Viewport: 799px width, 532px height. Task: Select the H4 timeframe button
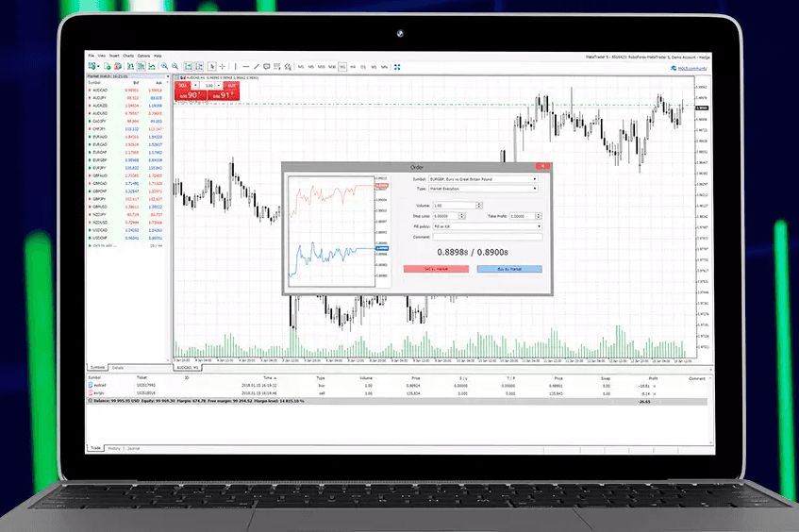click(x=353, y=67)
